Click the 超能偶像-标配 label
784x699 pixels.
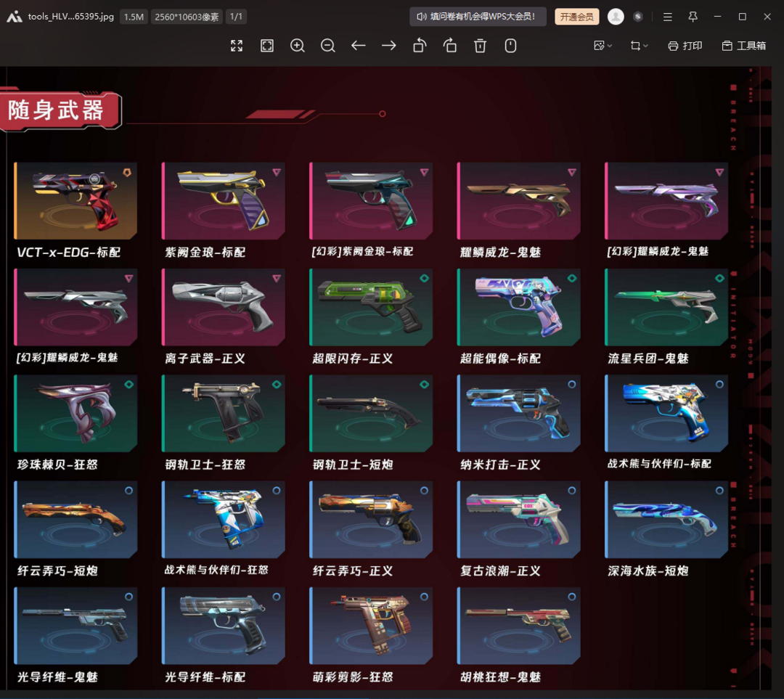coord(500,359)
